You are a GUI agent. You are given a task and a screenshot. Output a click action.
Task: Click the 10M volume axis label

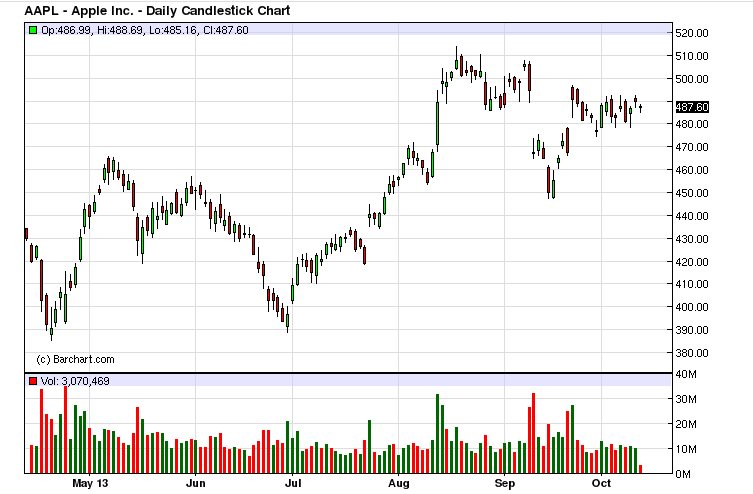tap(686, 449)
